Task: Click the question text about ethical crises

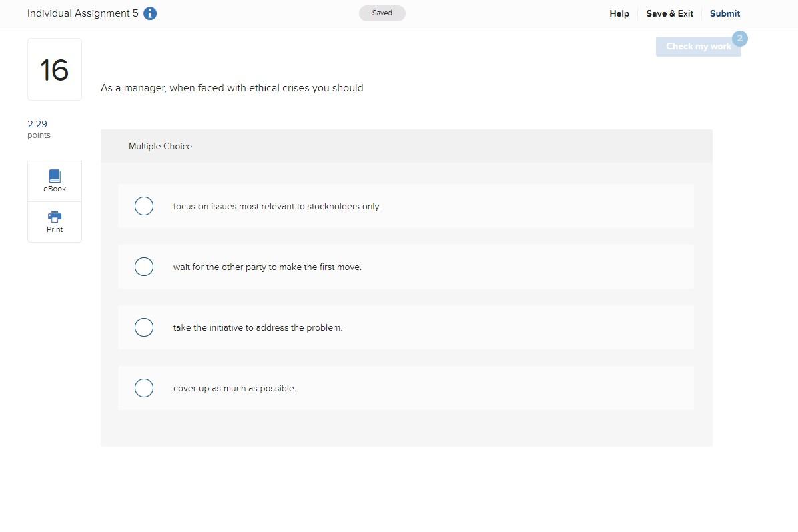Action: pos(232,88)
